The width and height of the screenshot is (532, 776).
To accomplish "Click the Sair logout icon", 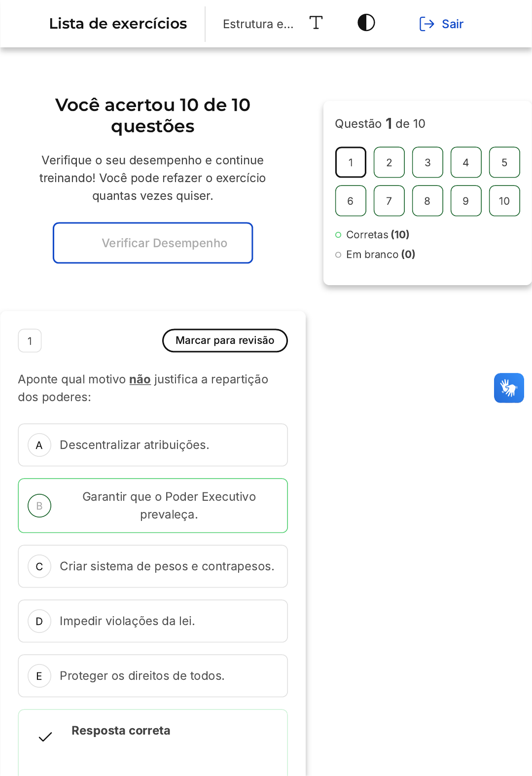I will point(426,24).
